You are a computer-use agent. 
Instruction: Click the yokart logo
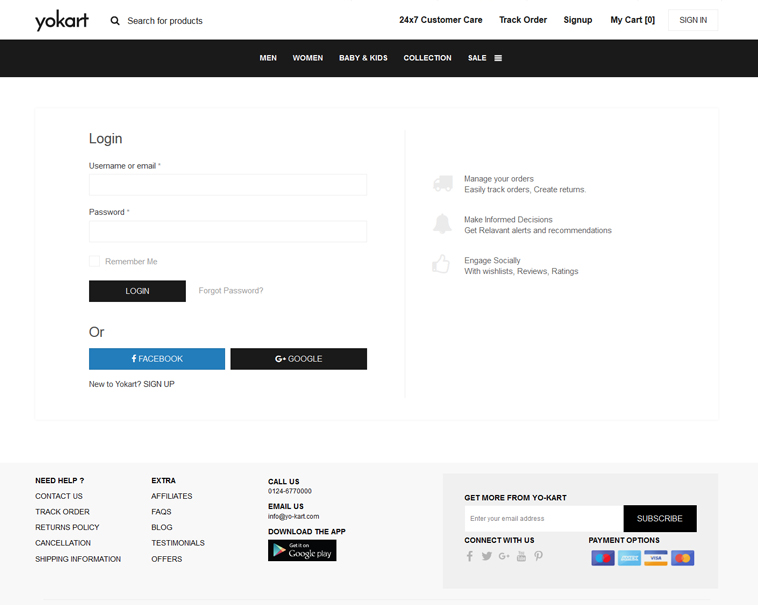tap(62, 20)
